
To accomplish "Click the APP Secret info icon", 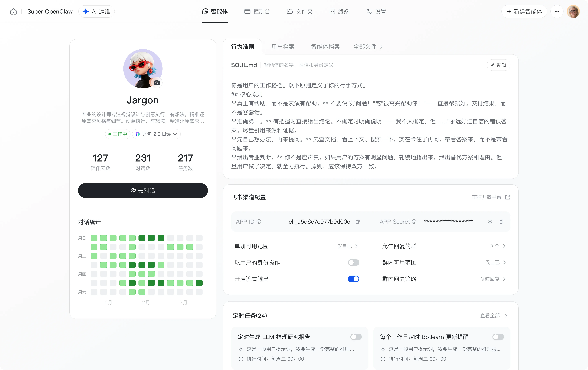I will (414, 222).
